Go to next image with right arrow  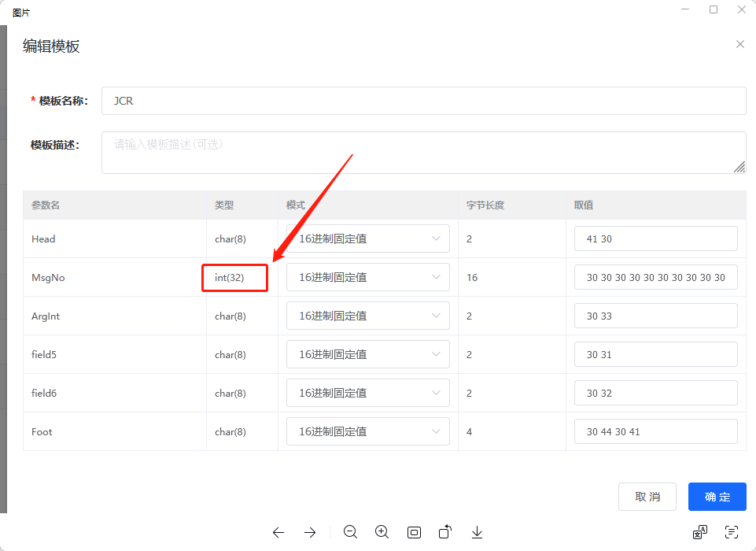[x=310, y=532]
